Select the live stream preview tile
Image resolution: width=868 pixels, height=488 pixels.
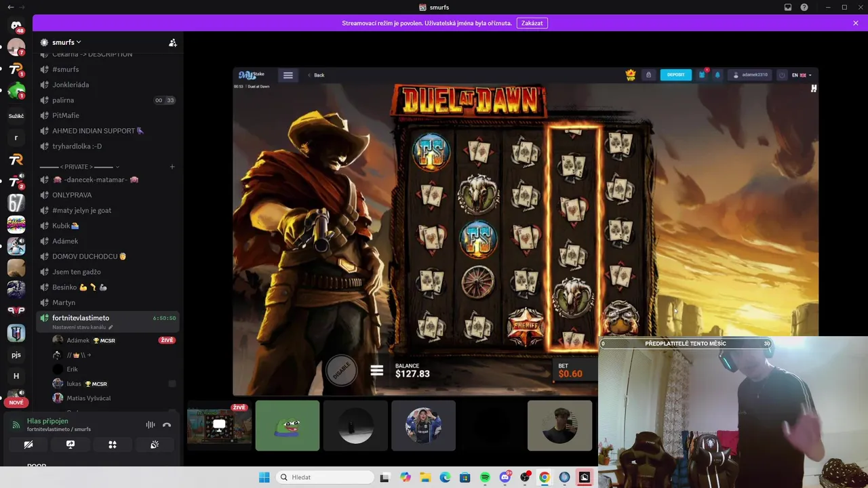219,425
